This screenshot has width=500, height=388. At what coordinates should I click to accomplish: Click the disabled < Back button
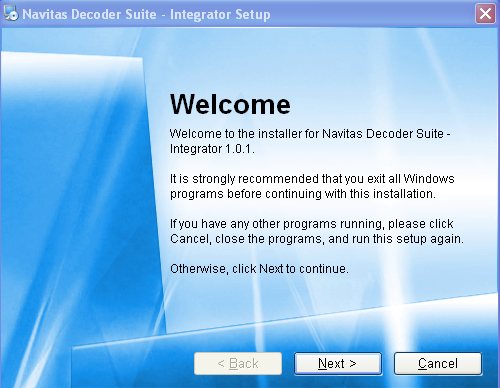pos(238,363)
